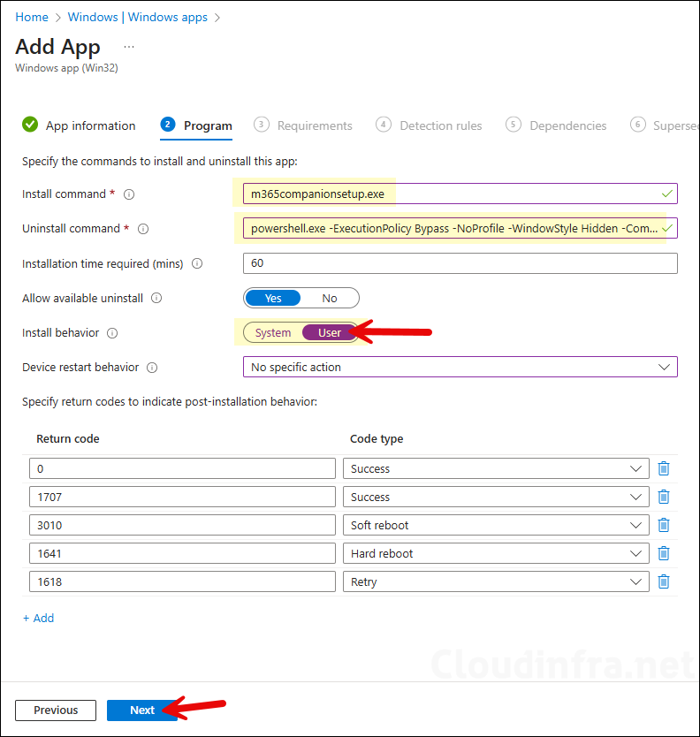Viewport: 700px width, 737px height.
Task: Delete the return code 0 row
Action: click(664, 468)
